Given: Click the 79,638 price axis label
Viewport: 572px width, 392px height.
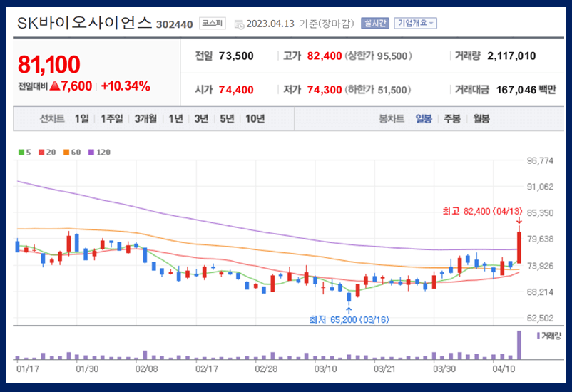Looking at the screenshot, I should tap(541, 239).
